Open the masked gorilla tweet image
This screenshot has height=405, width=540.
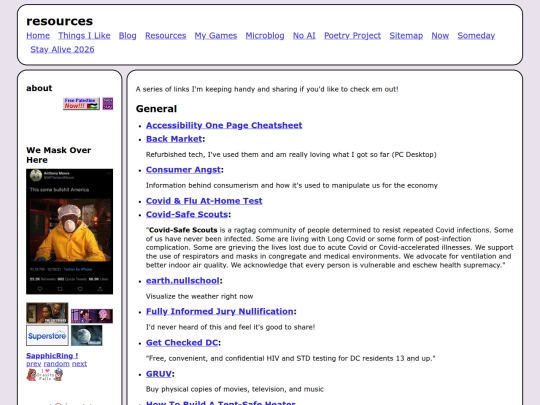coord(70,231)
